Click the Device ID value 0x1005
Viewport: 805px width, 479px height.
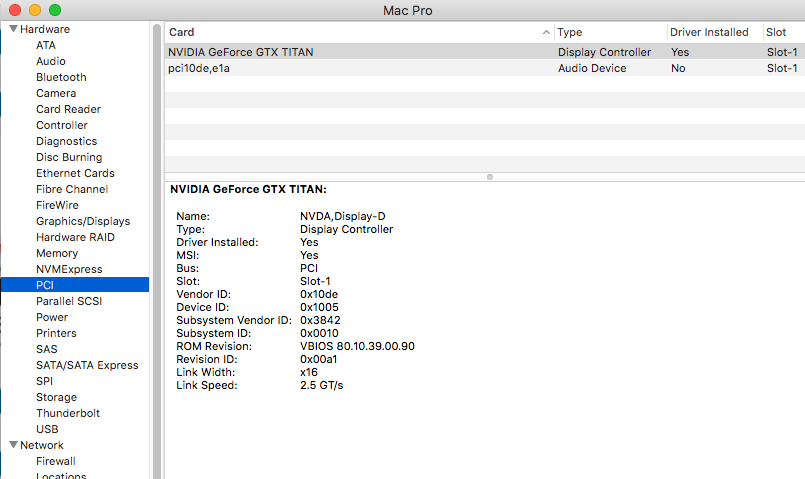(319, 307)
